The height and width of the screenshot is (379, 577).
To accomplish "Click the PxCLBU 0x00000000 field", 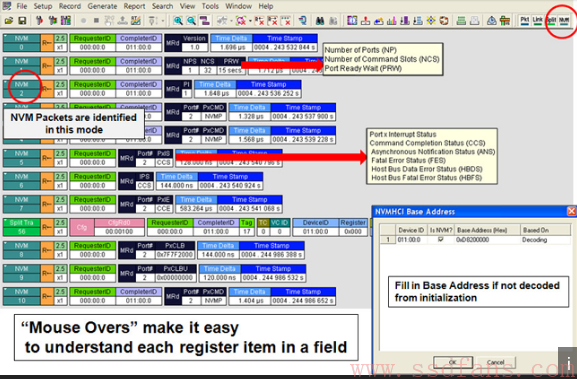I will tap(176, 273).
